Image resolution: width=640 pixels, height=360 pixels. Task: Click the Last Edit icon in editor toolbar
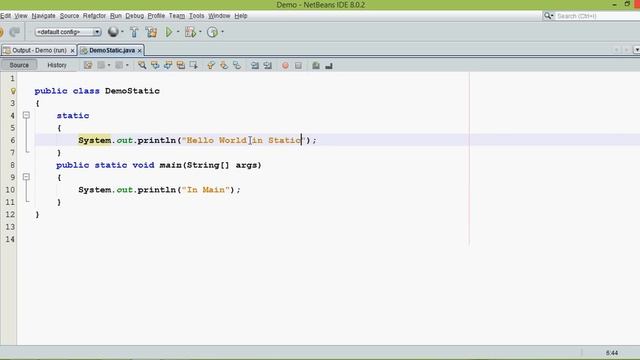tap(88, 65)
